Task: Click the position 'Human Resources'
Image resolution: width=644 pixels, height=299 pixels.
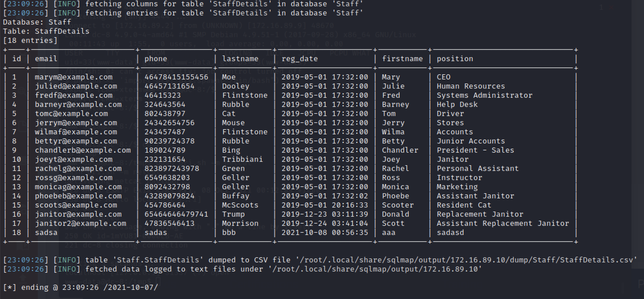Action: pos(471,86)
